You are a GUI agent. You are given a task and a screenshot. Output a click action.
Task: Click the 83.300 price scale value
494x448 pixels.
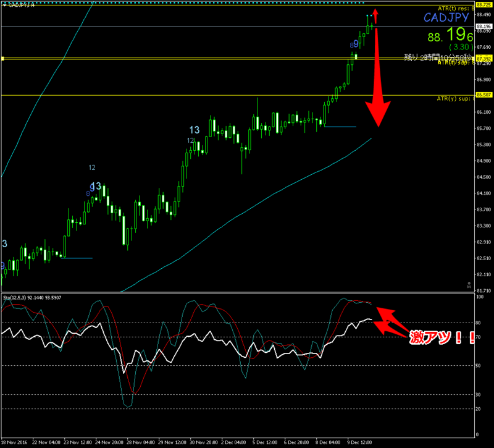(x=484, y=226)
